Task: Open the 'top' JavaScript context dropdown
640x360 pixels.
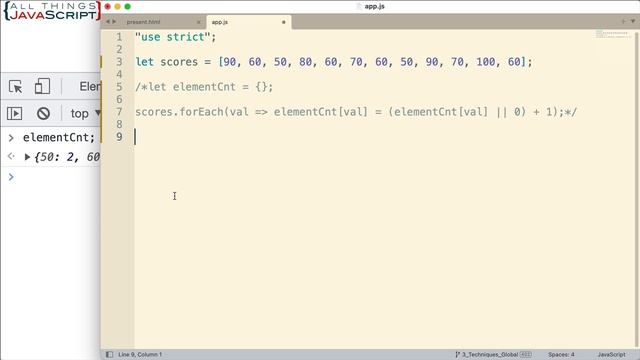Action: [85, 113]
